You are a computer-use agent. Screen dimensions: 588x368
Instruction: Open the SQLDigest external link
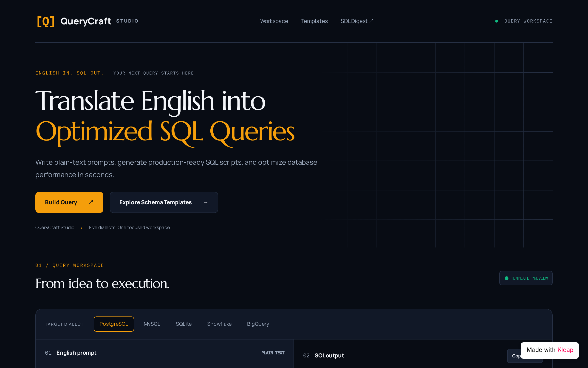click(x=357, y=21)
